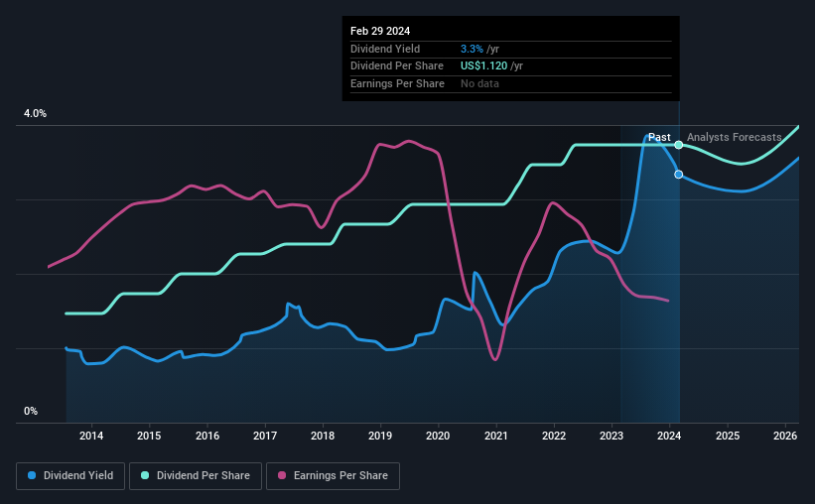
Task: Click the 2018 x-axis label
Action: pyautogui.click(x=323, y=436)
